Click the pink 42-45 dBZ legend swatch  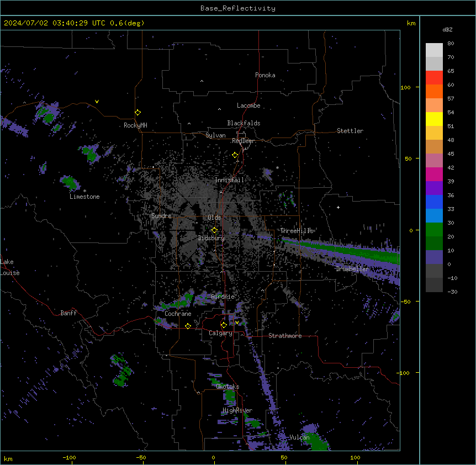[434, 160]
